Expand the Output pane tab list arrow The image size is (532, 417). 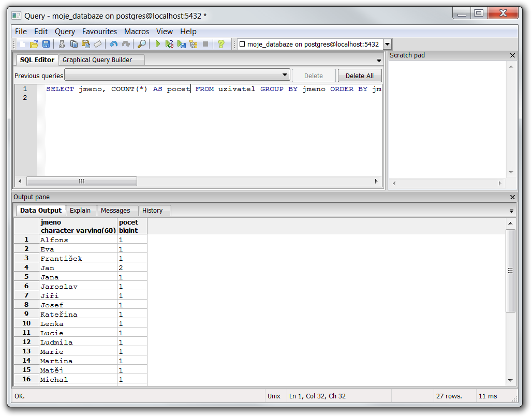point(511,211)
